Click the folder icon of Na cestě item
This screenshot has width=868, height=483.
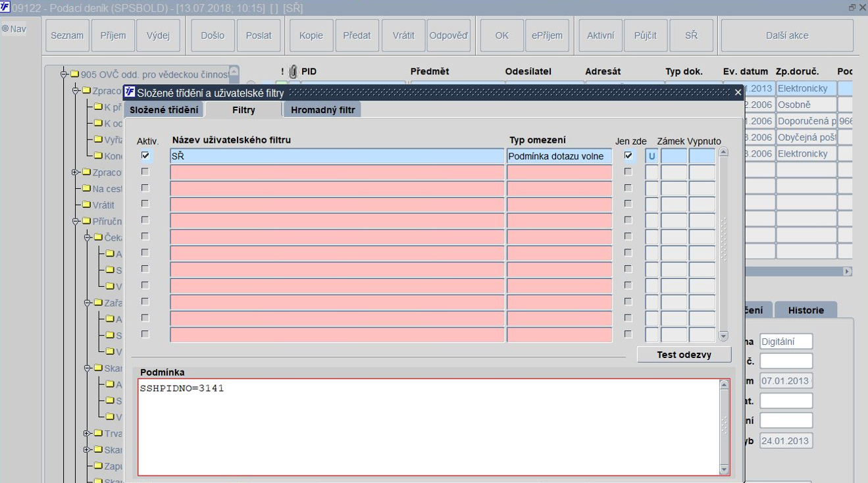(x=86, y=188)
